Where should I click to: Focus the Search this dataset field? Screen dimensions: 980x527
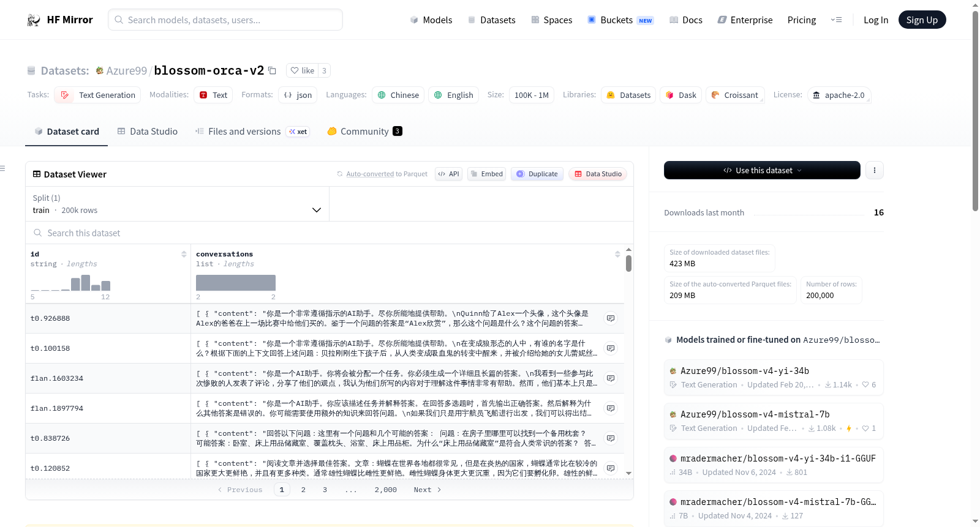pyautogui.click(x=330, y=233)
